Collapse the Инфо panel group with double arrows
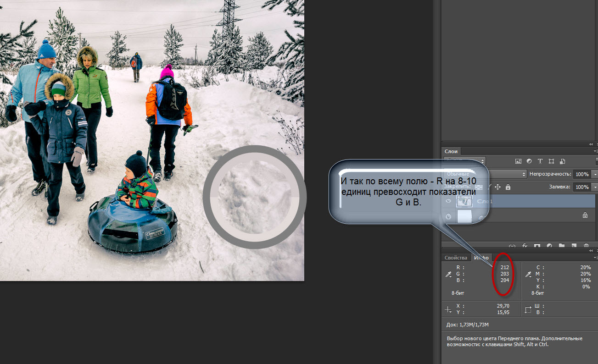Screen dimensions: 598x364 click(591, 250)
